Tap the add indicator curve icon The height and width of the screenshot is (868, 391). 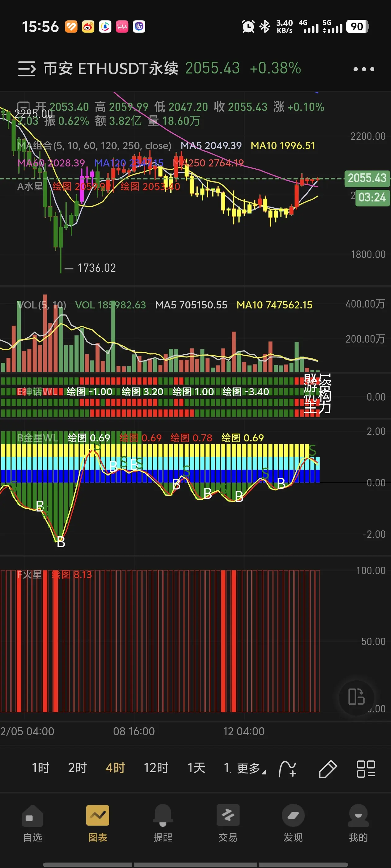(x=287, y=769)
